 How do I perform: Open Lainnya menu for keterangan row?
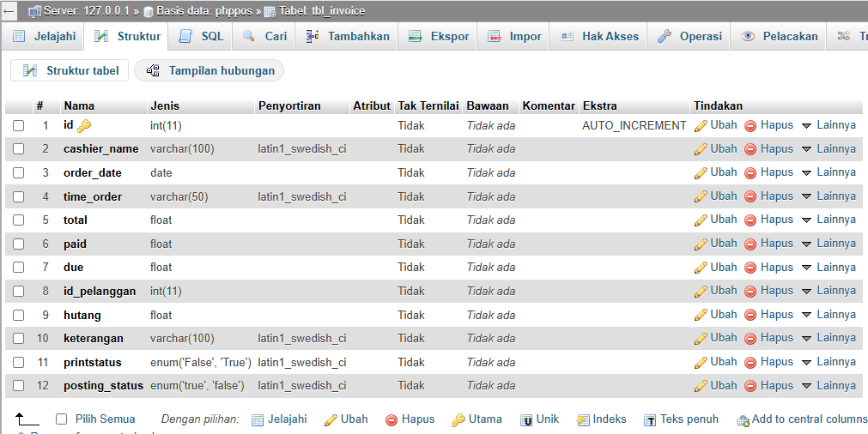[829, 338]
